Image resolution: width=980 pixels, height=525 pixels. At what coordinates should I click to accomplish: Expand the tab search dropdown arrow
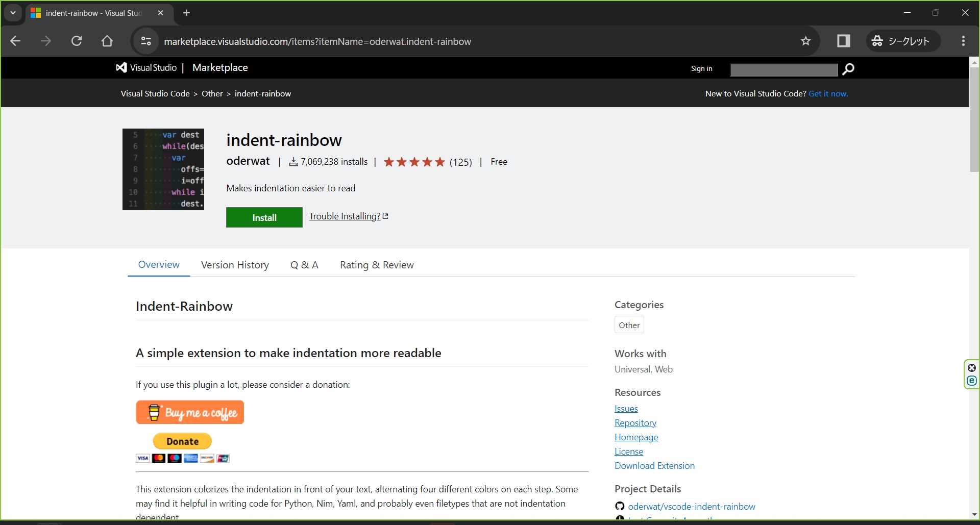click(x=13, y=13)
